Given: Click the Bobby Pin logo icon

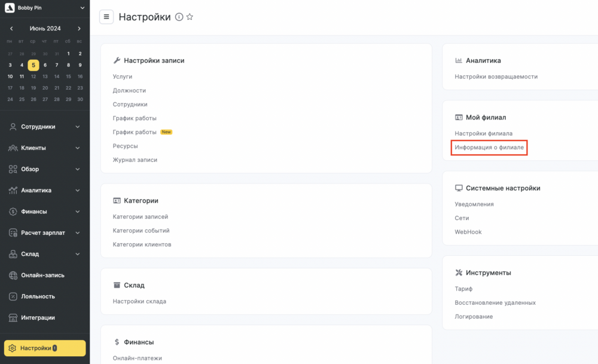Looking at the screenshot, I should pos(10,8).
